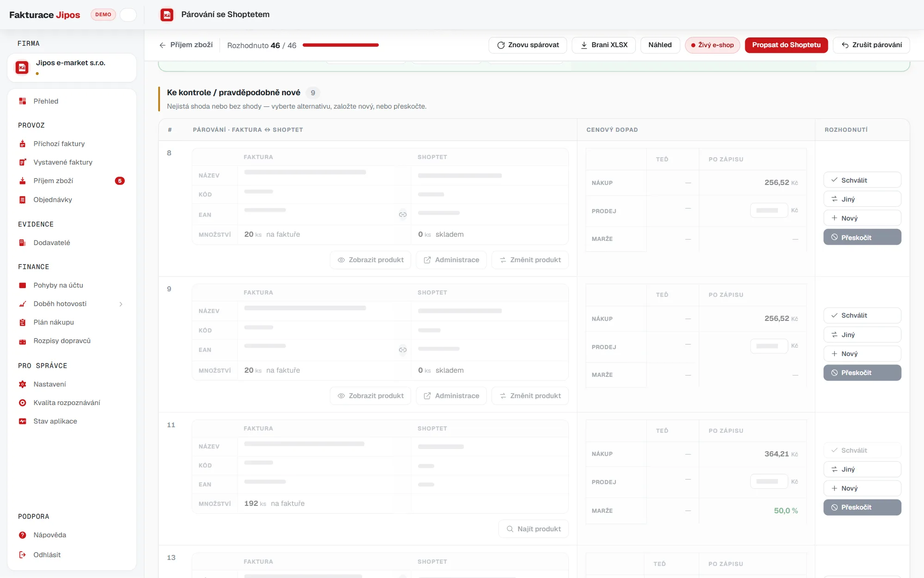Expand the Doběh hotovosti submenu chevron
The width and height of the screenshot is (924, 578).
coord(121,304)
